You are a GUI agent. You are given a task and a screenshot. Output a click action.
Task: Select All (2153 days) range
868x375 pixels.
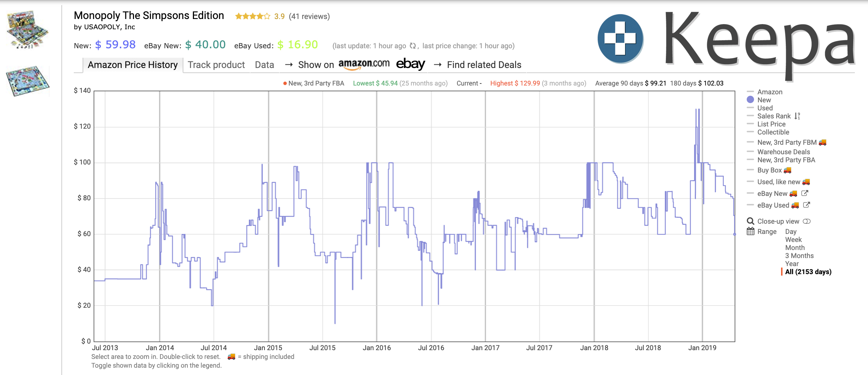tap(808, 272)
